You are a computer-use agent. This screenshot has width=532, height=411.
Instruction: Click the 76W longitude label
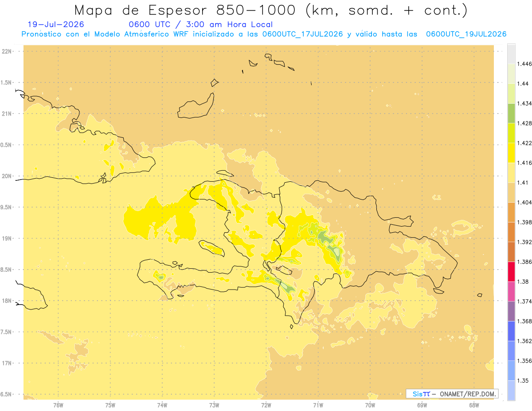point(58,405)
